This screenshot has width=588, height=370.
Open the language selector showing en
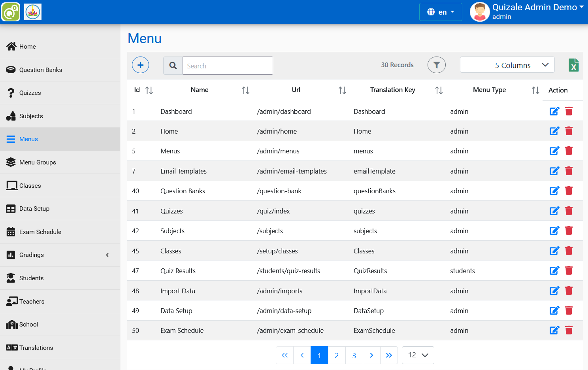point(441,12)
